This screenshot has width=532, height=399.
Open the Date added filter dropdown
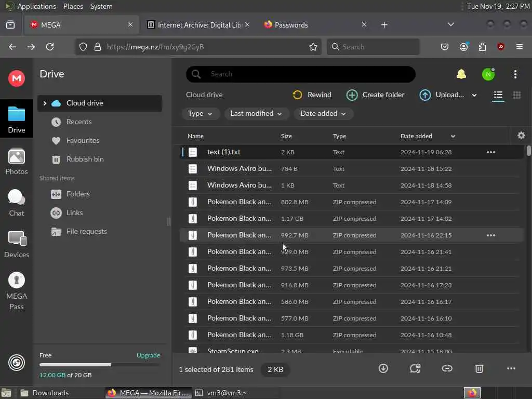323,114
